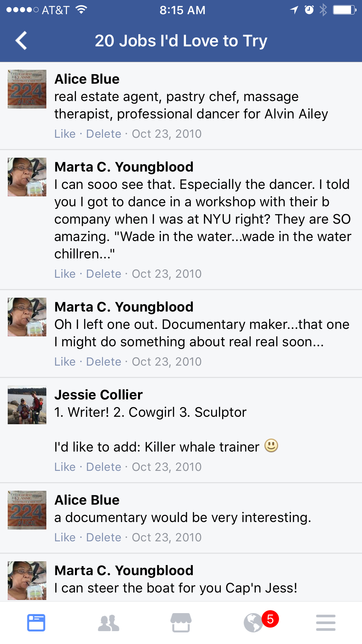Tap Jessie Collier's profile picture thumbnail
The width and height of the screenshot is (362, 644).
click(x=27, y=405)
